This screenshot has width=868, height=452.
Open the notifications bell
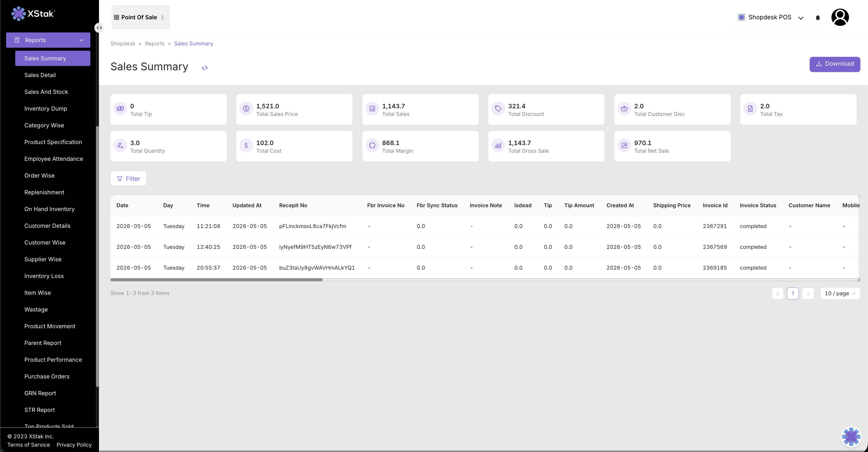[817, 18]
